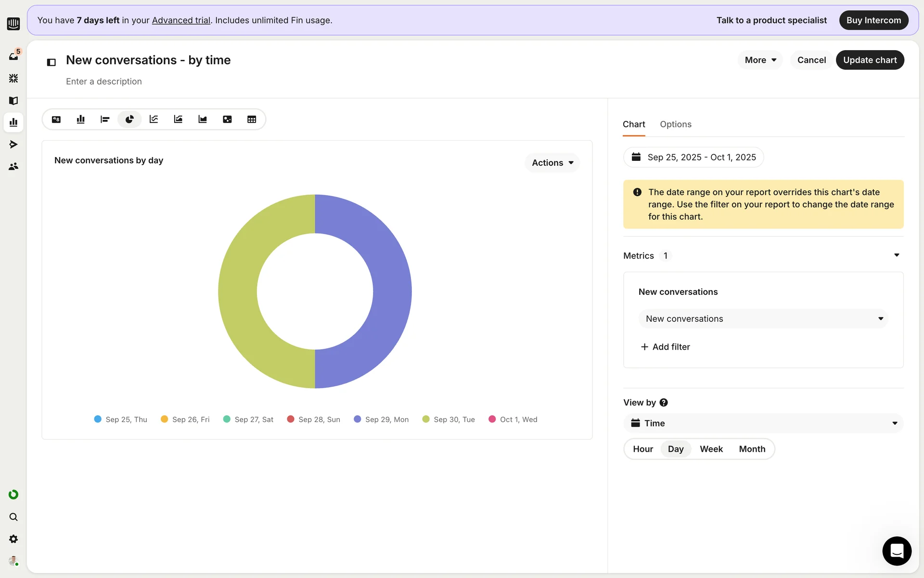This screenshot has height=578, width=924.
Task: Choose the filled area chart type
Action: point(203,119)
